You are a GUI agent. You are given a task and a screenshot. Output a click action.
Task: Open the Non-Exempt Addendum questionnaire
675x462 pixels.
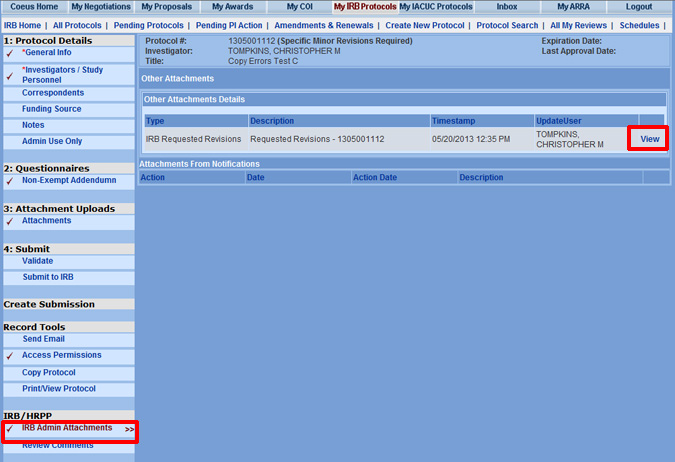pos(69,180)
